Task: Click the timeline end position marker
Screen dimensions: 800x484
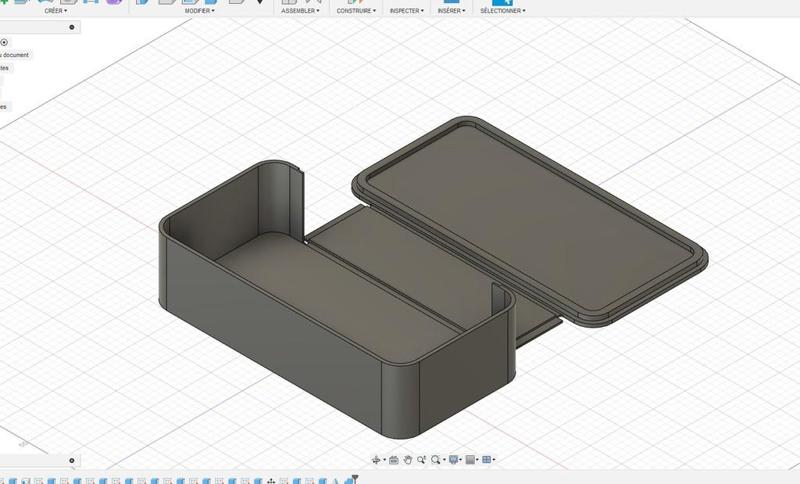Action: [354, 479]
